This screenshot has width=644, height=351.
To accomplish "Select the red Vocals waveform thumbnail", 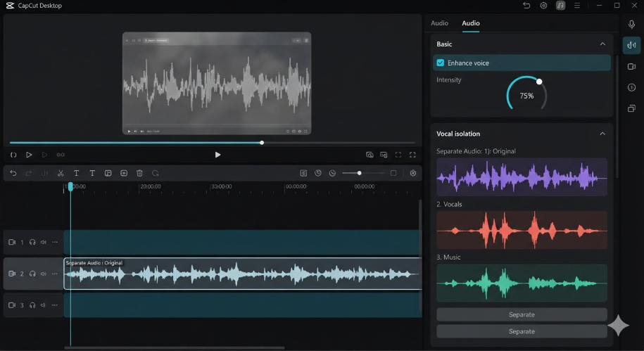I will click(522, 230).
